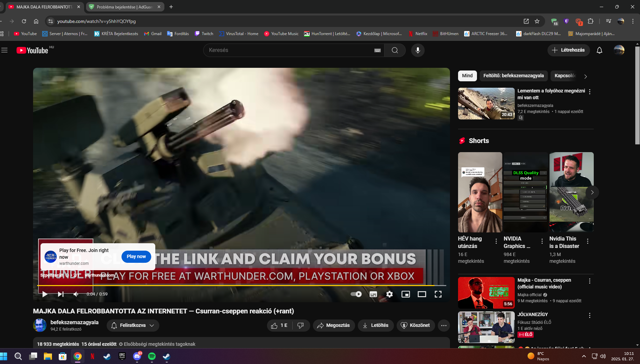Open File Explorer from taskbar

tap(48, 356)
